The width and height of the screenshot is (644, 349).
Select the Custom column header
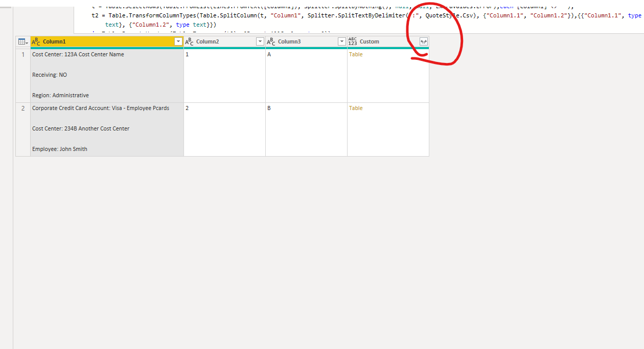click(x=388, y=41)
